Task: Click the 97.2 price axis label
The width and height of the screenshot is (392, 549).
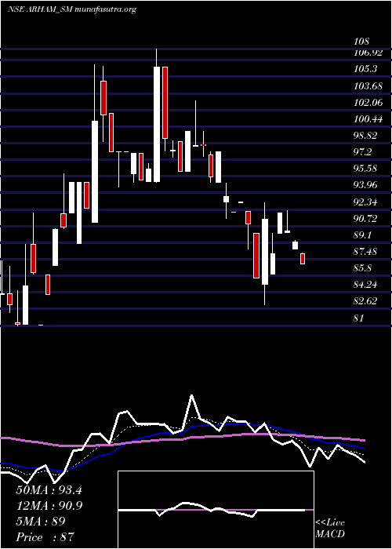Action: click(x=363, y=152)
